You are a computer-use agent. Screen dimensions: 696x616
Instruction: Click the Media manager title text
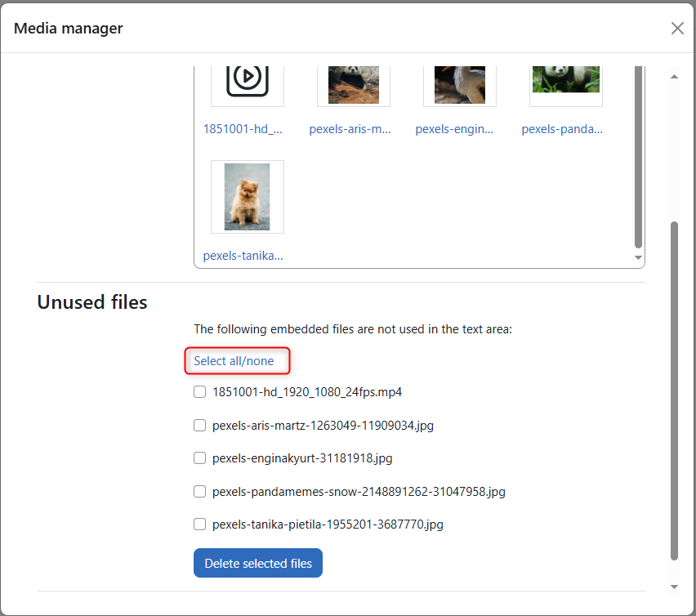point(69,28)
